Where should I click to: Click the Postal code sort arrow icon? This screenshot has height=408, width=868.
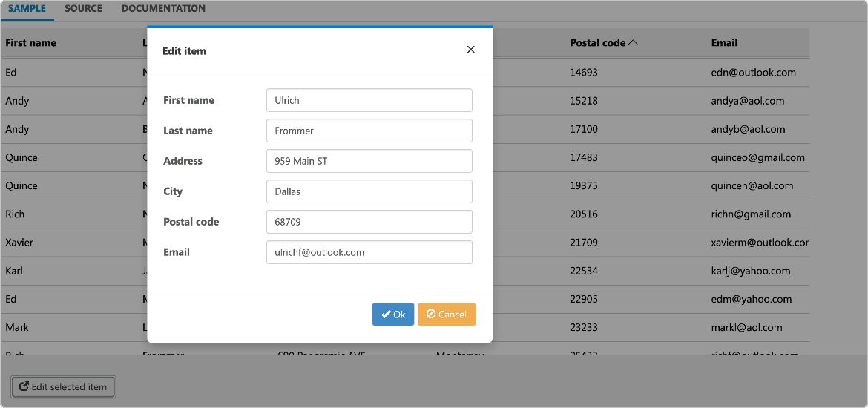click(x=634, y=42)
